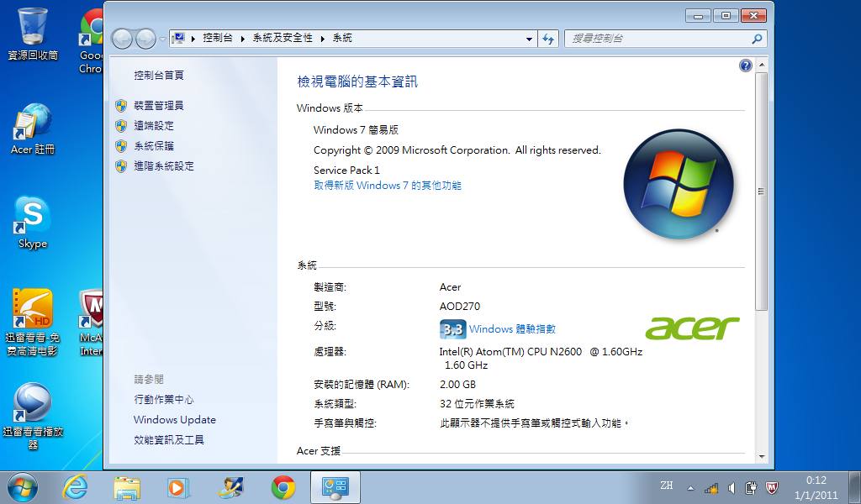This screenshot has width=861, height=504.
Task: Click the 系統及安全性 breadcrumb item
Action: pyautogui.click(x=283, y=38)
